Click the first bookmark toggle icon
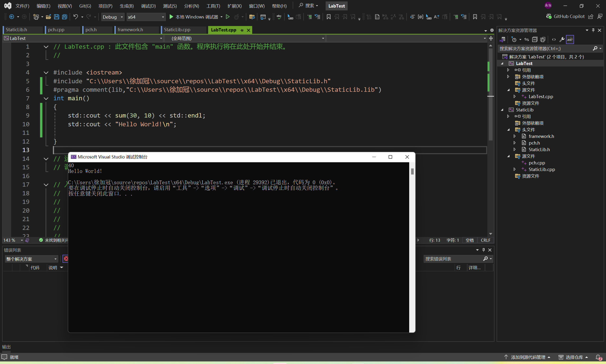Image resolution: width=606 pixels, height=364 pixels. coord(328,17)
